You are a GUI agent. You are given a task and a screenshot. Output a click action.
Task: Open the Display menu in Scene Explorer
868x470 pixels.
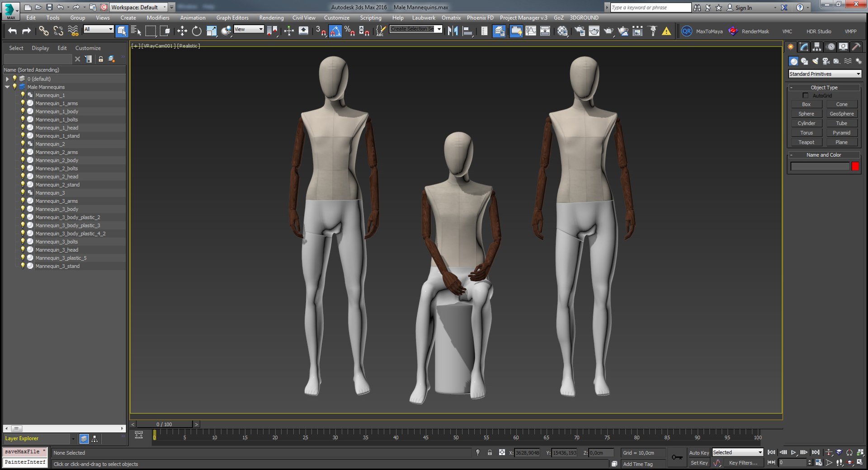coord(40,48)
